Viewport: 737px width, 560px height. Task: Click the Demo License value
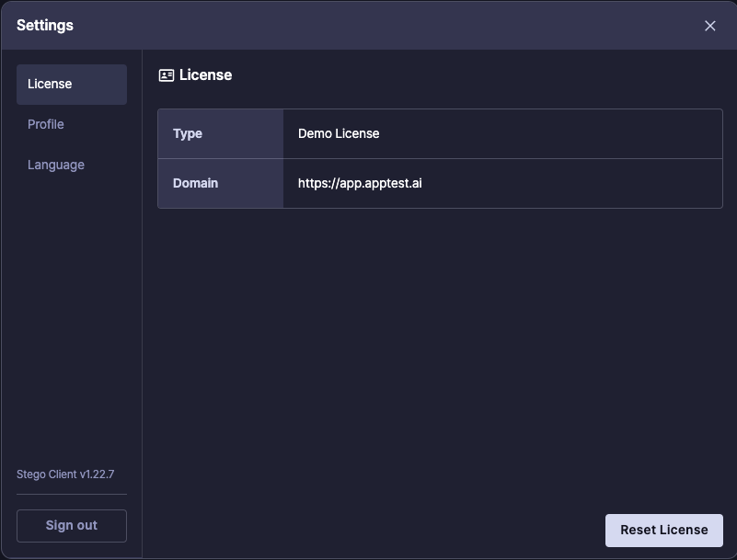point(339,133)
